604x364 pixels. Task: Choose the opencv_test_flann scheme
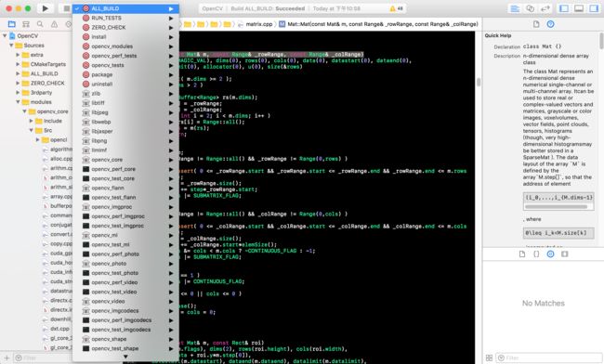tap(125, 198)
